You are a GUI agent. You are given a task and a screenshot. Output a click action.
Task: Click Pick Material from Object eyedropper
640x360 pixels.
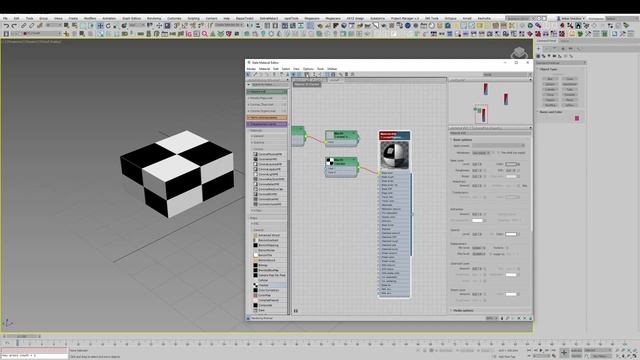click(x=256, y=75)
